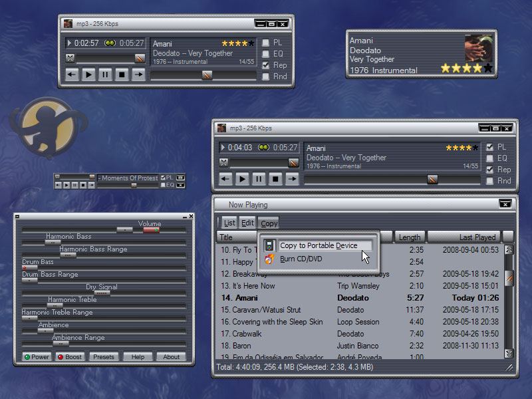Select playlist row '18. Baron'
Image resolution: width=532 pixels, height=399 pixels.
click(x=360, y=346)
